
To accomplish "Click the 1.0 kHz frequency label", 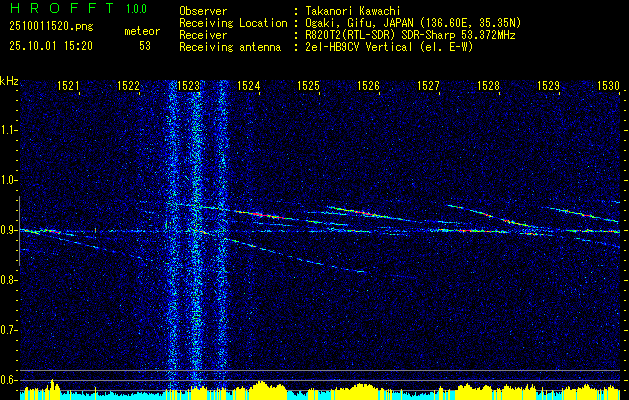I will click(x=8, y=180).
